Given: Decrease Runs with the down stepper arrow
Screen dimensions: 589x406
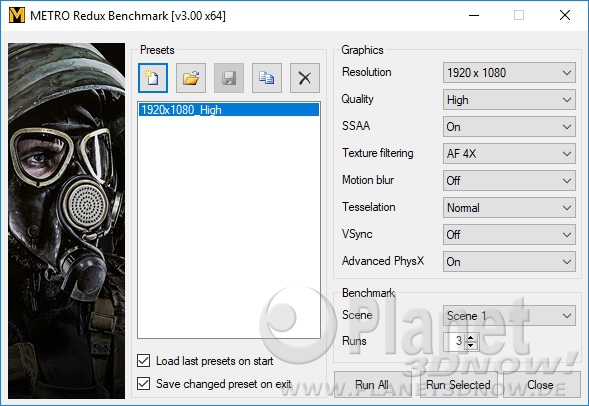Looking at the screenshot, I should [471, 345].
